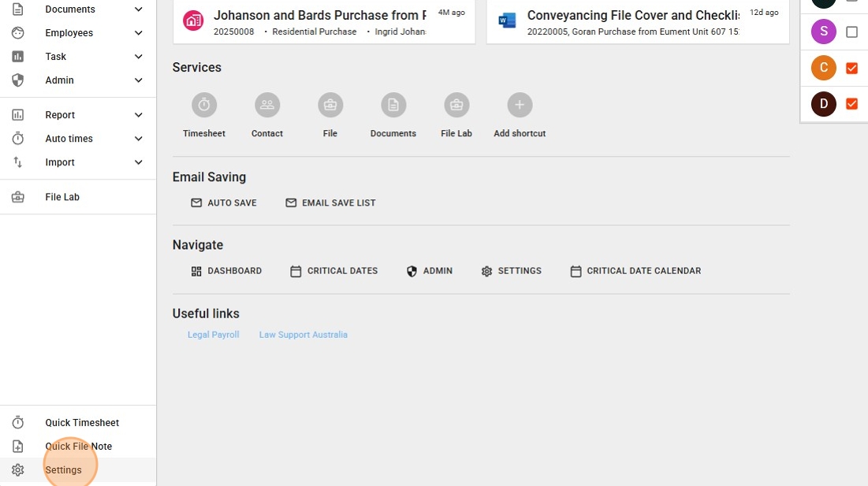Uncheck the checkbox beside user C

[x=851, y=69]
